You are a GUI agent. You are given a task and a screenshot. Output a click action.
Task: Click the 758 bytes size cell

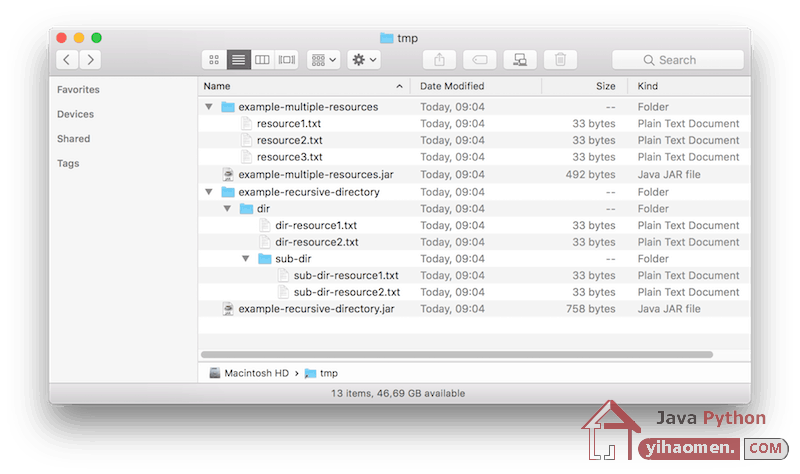590,309
